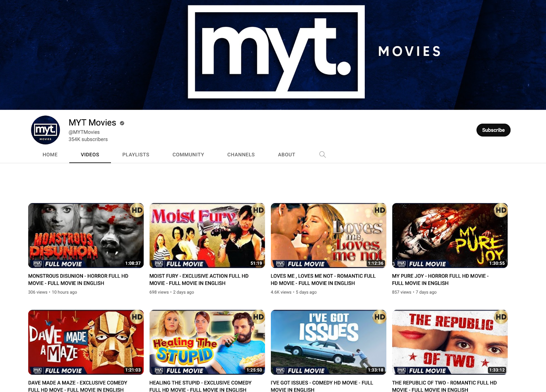Screen dimensions: 546x392
Task: Click the LOVES ME, LOVES ME NOT title
Action: pyautogui.click(x=323, y=280)
